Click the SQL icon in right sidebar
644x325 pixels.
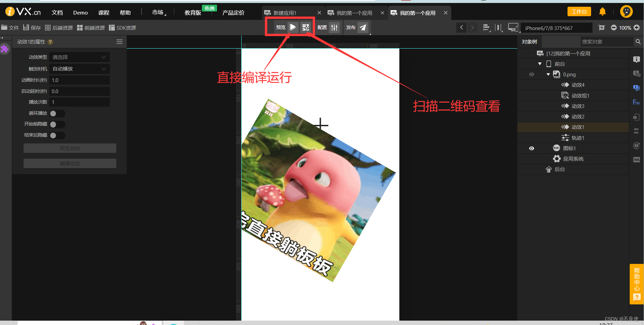pos(636,159)
